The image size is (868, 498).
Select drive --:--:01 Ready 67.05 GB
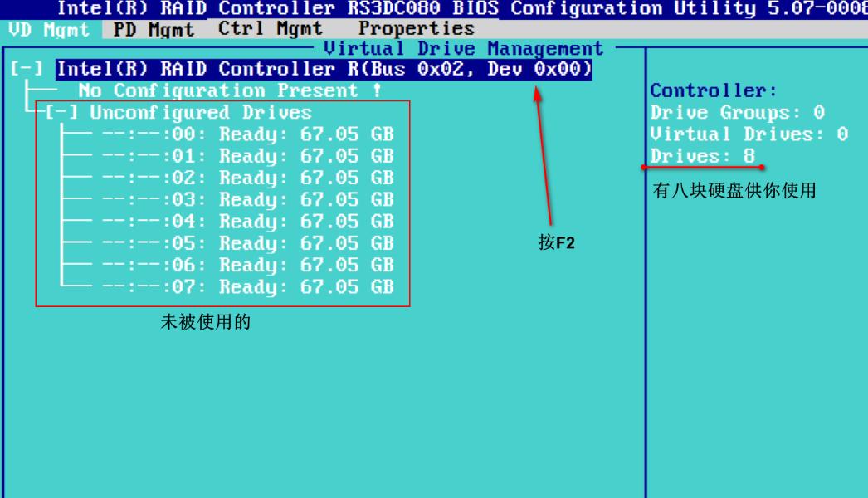pos(248,156)
